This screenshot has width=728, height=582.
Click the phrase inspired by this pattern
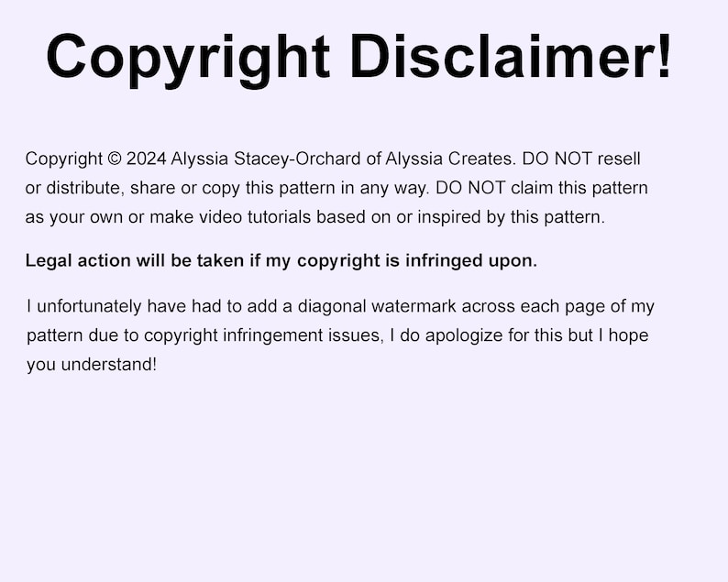point(512,217)
